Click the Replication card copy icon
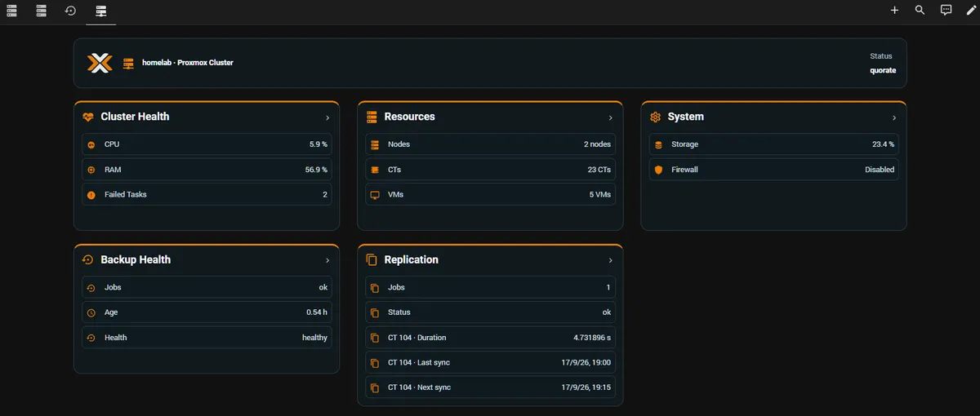980x416 pixels. coord(372,259)
